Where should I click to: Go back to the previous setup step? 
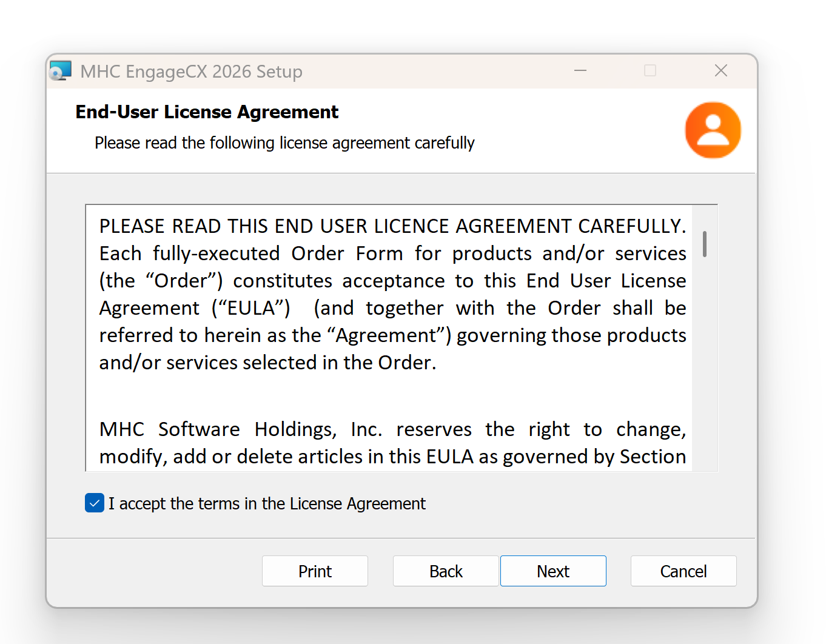(446, 571)
